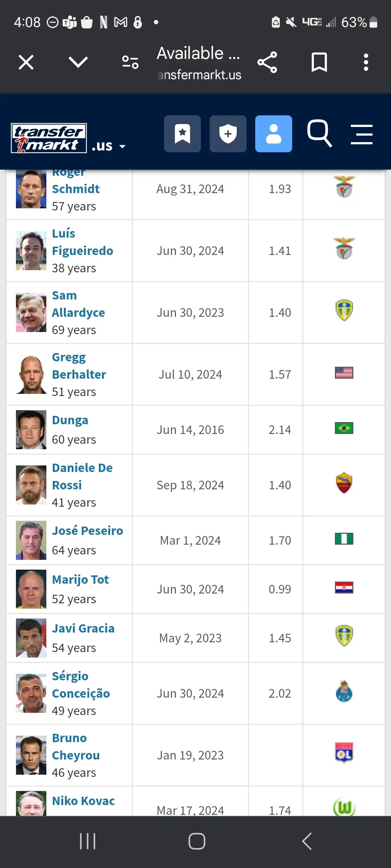
Task: Expand the .us country domain dropdown
Action: 109,146
